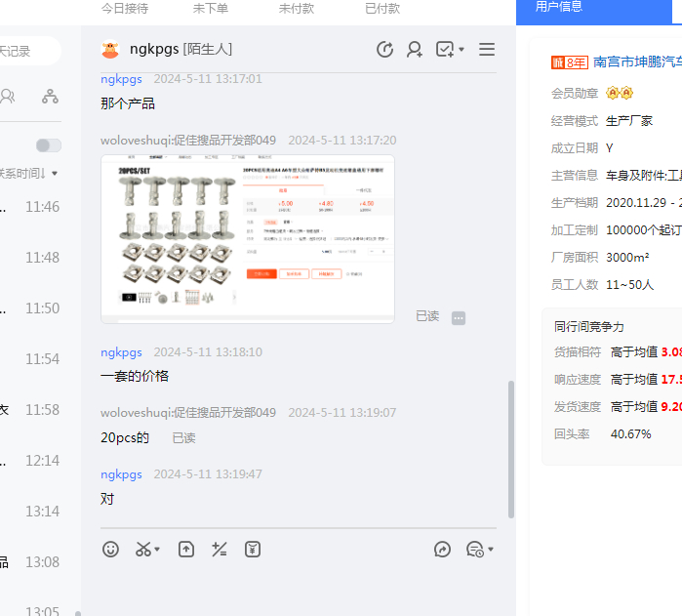
Task: Expand the contact time sort dropdown
Action: click(x=55, y=174)
